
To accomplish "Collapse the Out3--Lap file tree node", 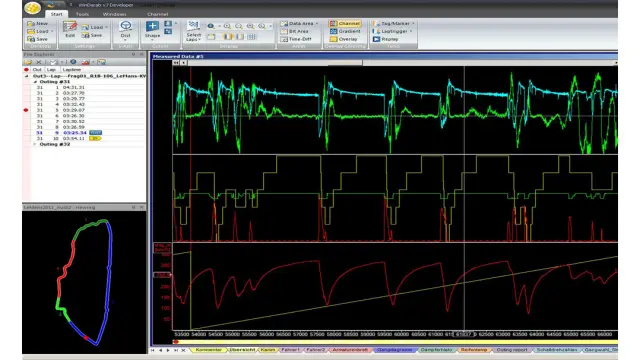I will pyautogui.click(x=27, y=76).
